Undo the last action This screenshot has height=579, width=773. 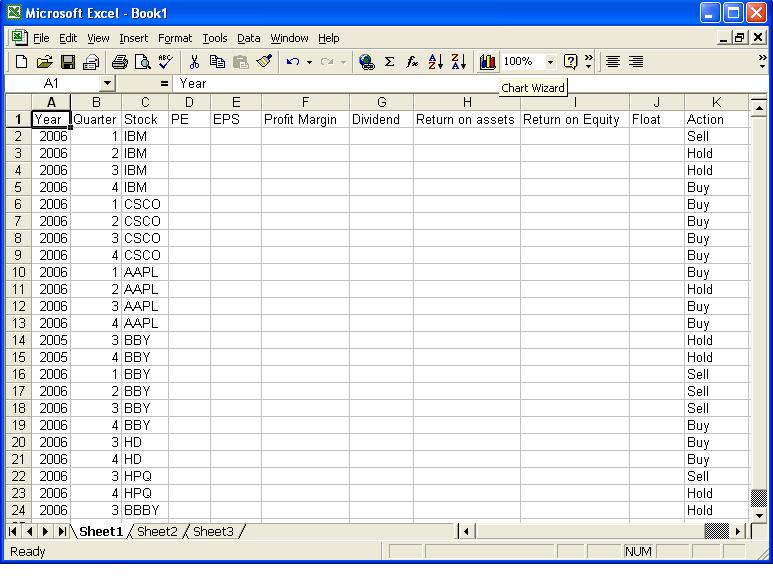[293, 62]
